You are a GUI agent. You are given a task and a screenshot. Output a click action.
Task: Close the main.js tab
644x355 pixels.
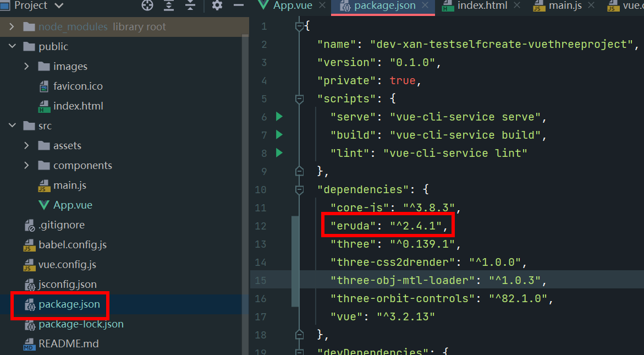pyautogui.click(x=591, y=6)
